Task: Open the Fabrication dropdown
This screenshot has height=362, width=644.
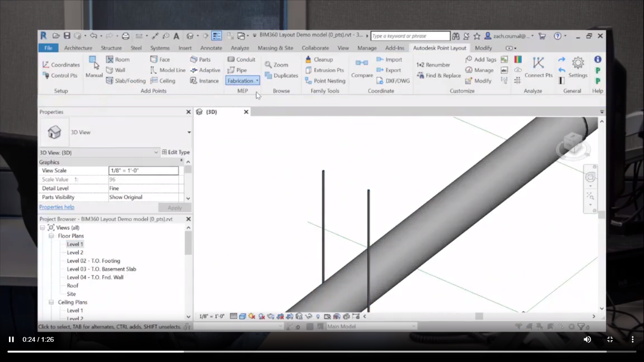Action: (x=242, y=81)
